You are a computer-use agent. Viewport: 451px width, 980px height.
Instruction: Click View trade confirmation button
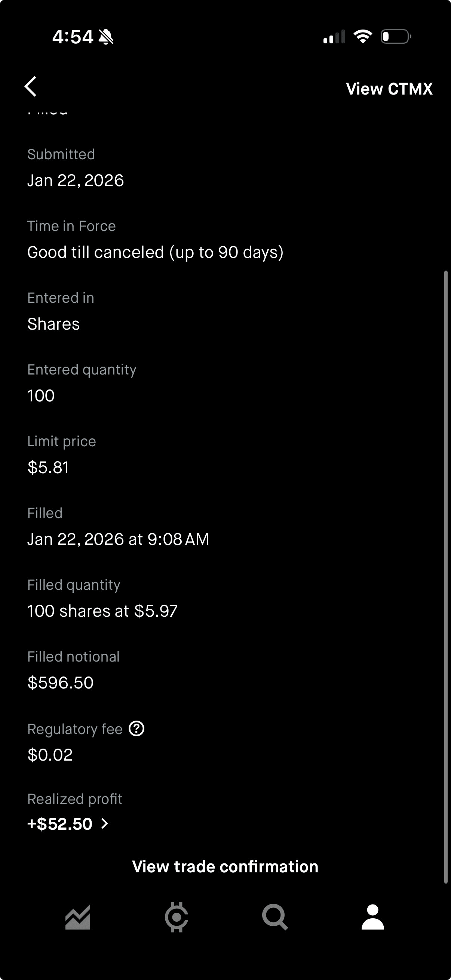click(x=225, y=866)
